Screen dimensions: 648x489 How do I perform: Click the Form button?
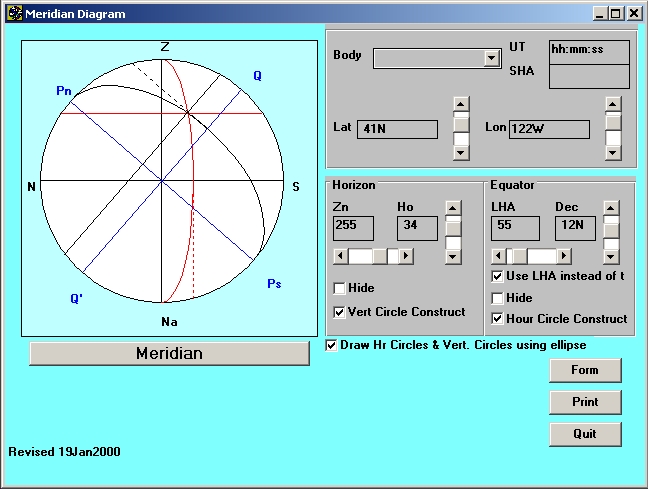click(x=585, y=370)
